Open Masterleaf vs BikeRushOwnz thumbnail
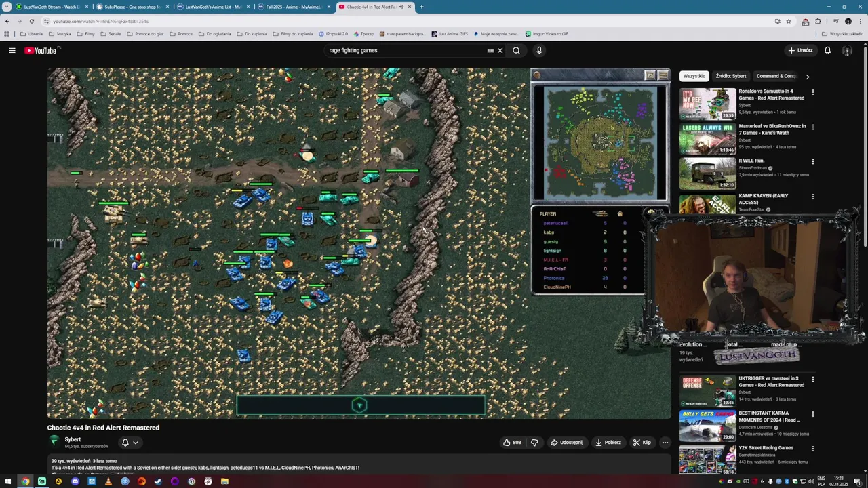This screenshot has height=488, width=868. [707, 138]
